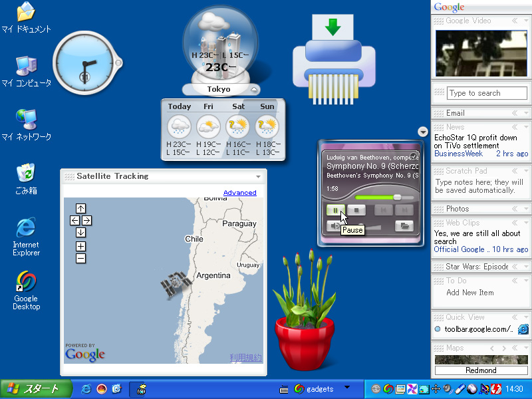Pan the satellite map left
532x399 pixels.
74,221
